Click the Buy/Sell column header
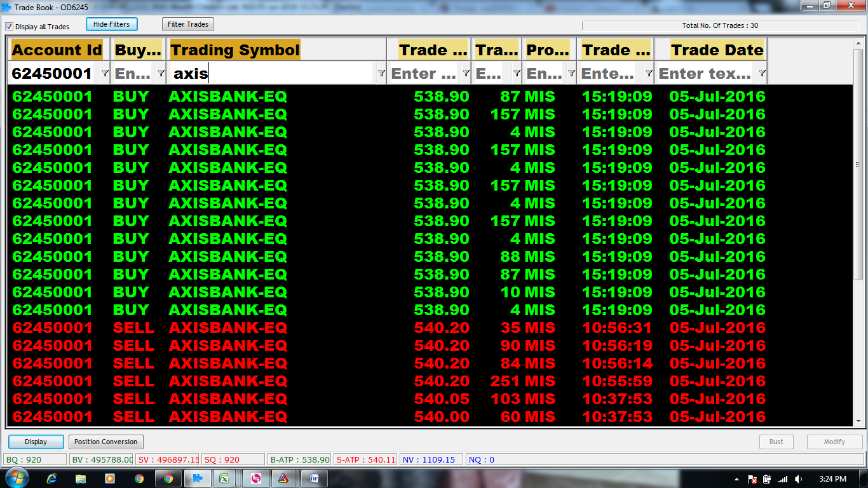The image size is (868, 488). [138, 50]
